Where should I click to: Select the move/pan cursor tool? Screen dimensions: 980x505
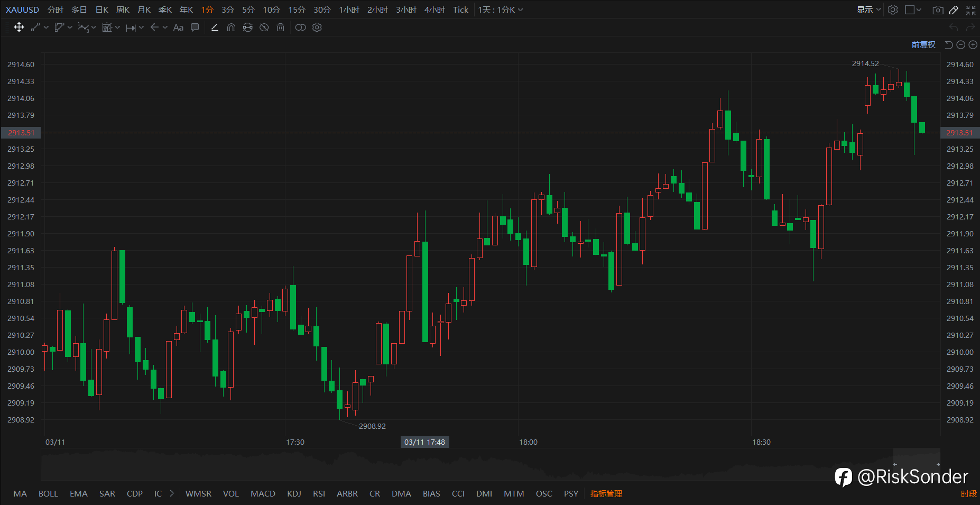19,27
